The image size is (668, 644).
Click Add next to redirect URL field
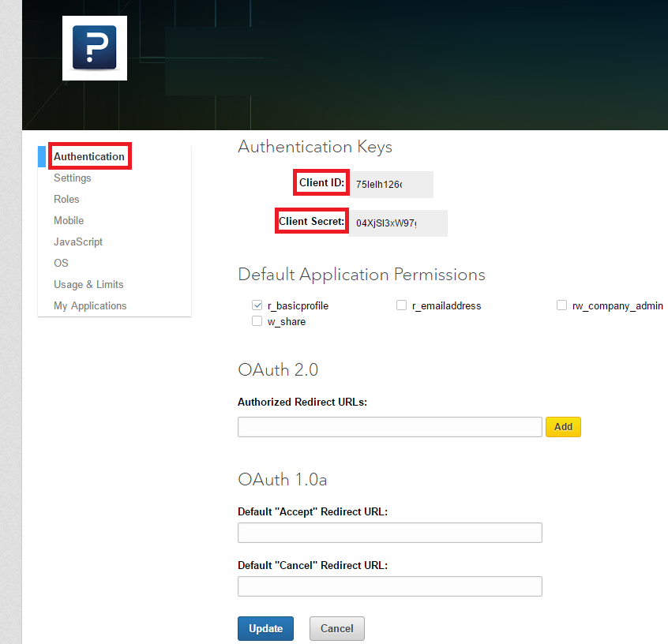point(563,426)
